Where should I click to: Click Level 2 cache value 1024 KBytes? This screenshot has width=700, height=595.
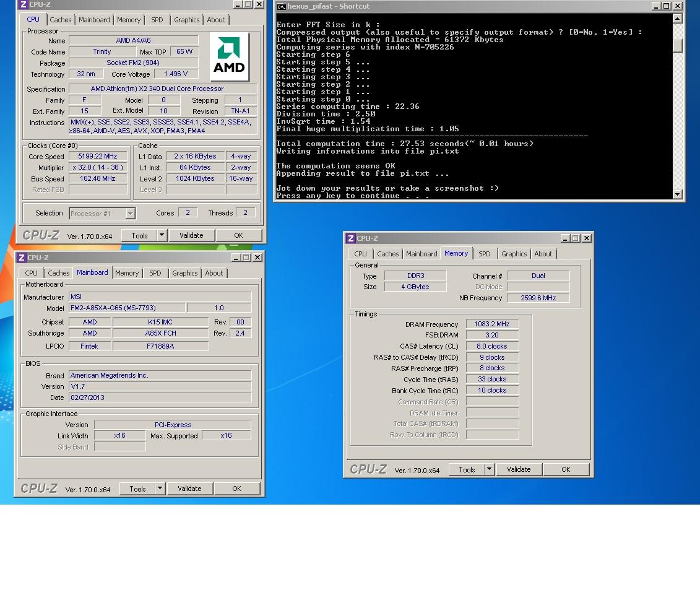[195, 179]
